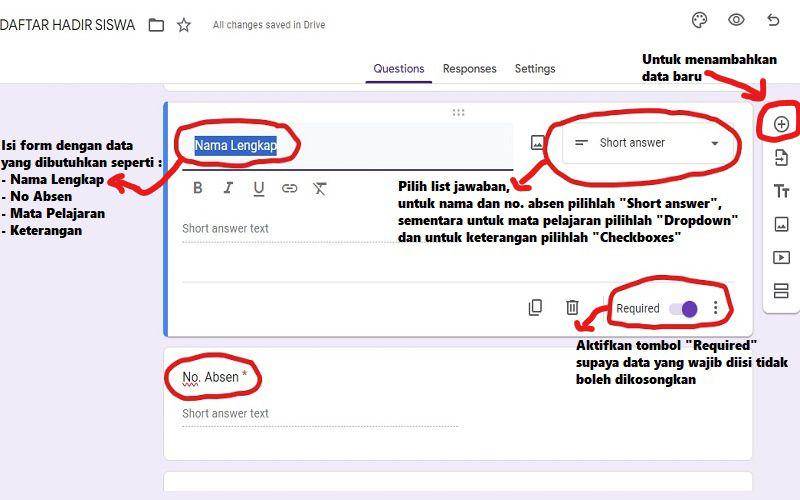Add a new question with plus icon
This screenshot has height=500, width=800.
click(781, 124)
